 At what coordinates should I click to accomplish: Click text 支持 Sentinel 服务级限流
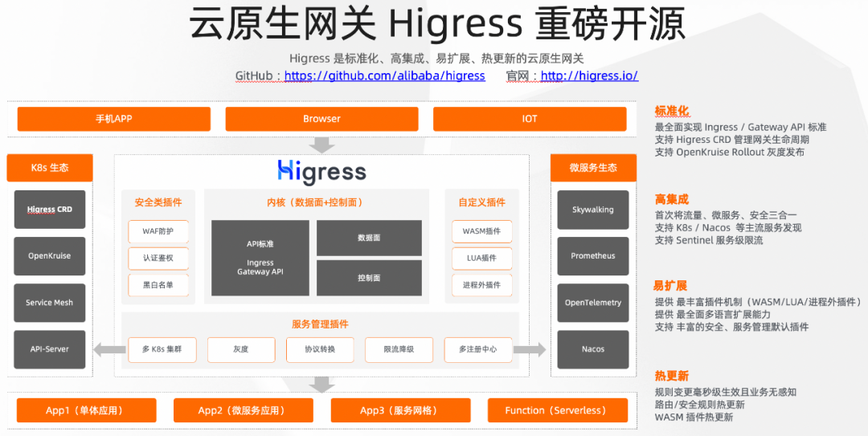(x=709, y=241)
